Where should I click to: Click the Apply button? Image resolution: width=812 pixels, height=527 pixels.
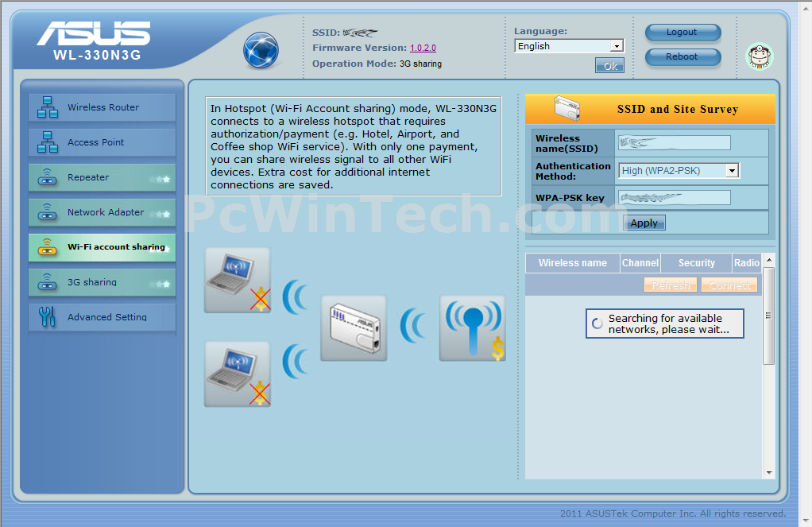coord(644,223)
